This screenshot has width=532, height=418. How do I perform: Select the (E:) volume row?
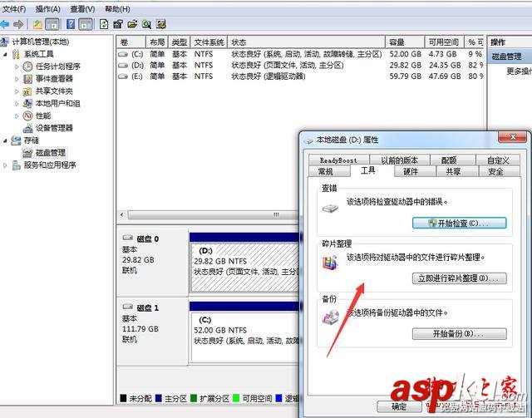click(x=300, y=76)
